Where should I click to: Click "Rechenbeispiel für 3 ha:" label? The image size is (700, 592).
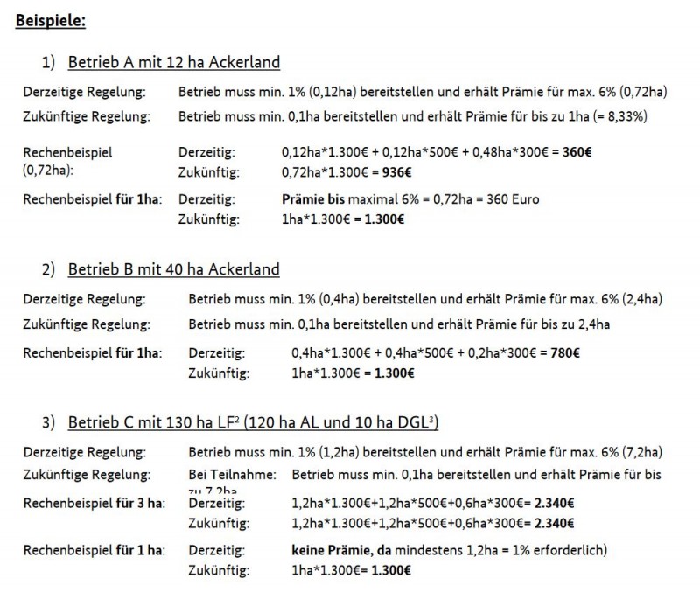[92, 505]
